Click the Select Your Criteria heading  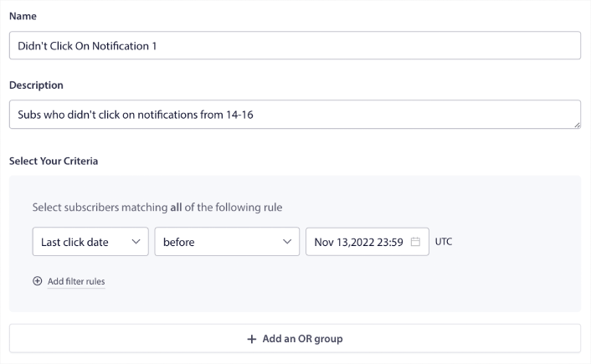point(54,160)
